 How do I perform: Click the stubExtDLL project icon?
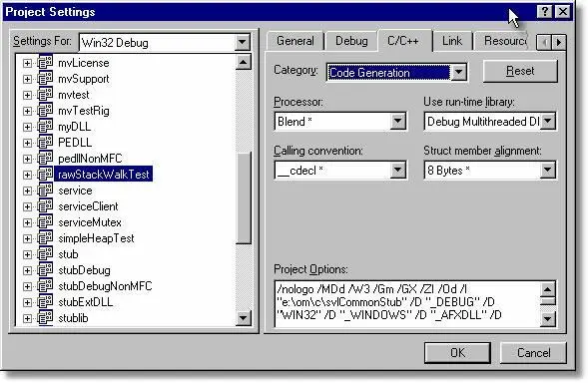[45, 302]
